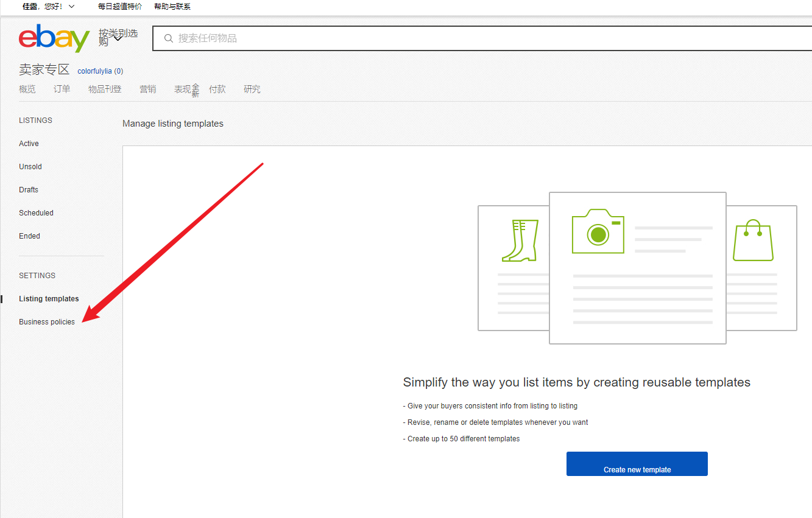
Task: Click the SETTINGS section label
Action: point(37,276)
